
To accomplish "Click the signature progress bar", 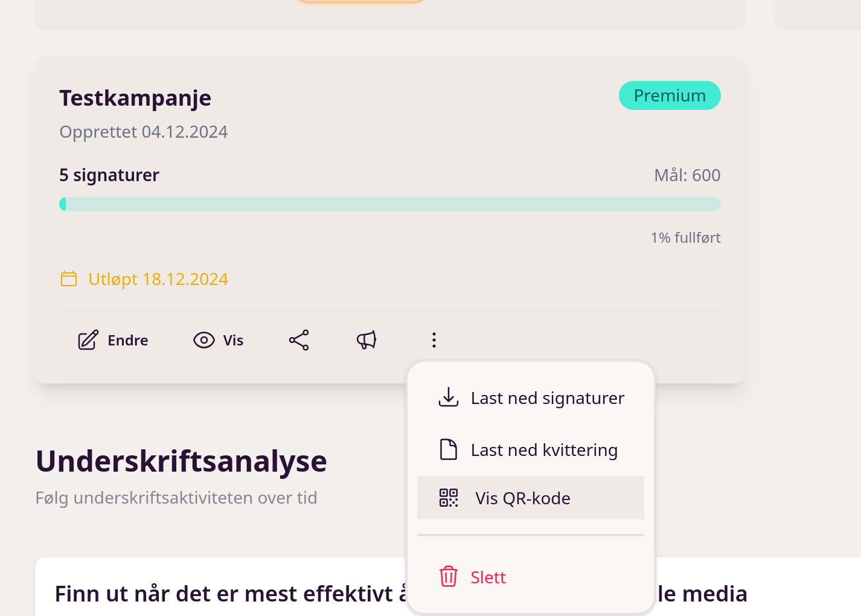I will 390,204.
